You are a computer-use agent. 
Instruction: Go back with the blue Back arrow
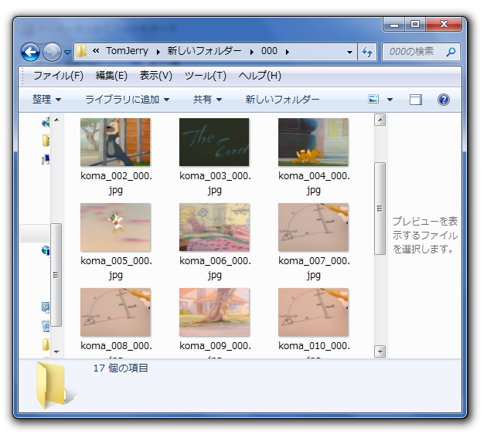[x=30, y=52]
